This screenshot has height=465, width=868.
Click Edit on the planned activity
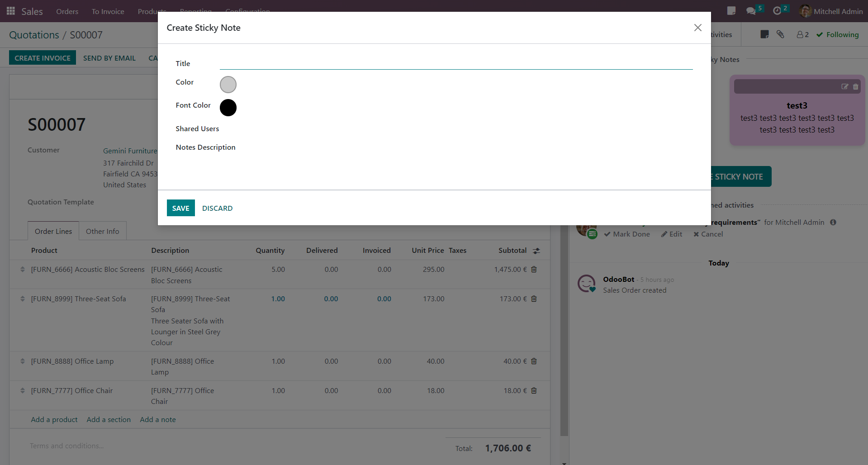pyautogui.click(x=672, y=234)
